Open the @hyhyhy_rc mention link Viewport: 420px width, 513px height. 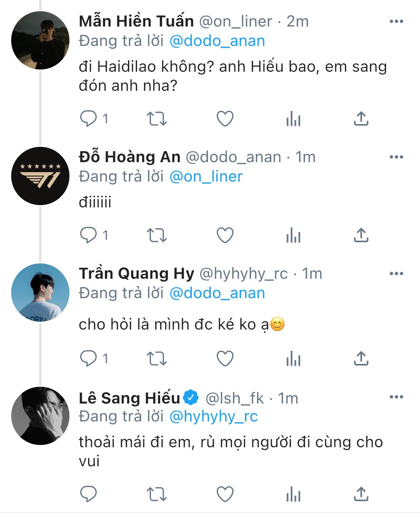214,417
